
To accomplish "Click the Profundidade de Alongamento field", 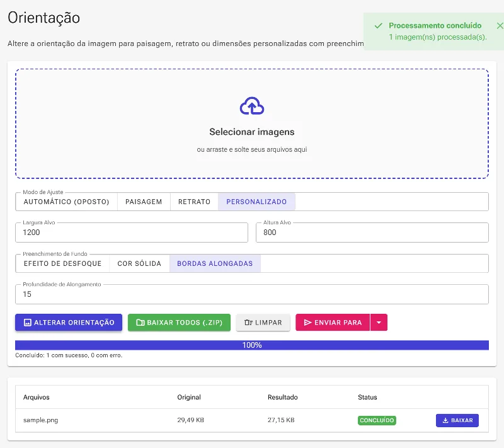I will tap(252, 294).
